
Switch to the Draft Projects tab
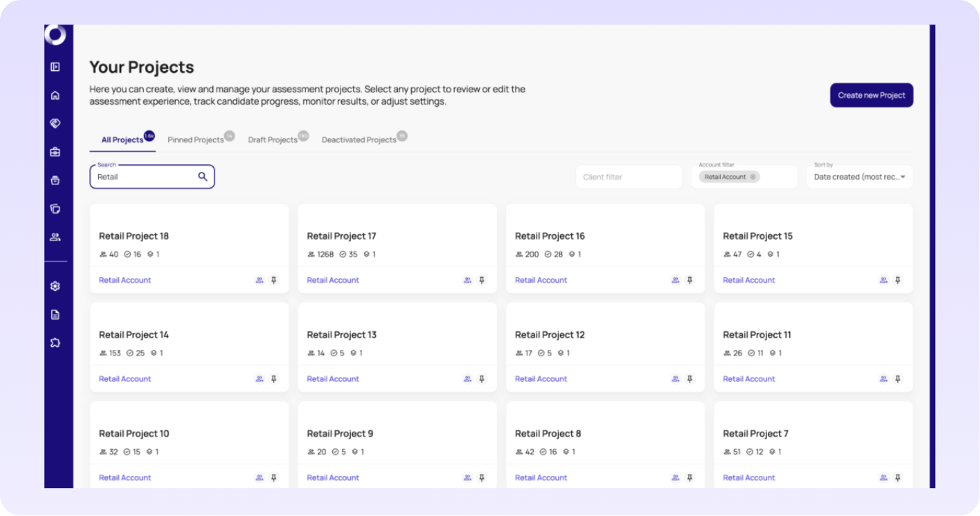[272, 140]
